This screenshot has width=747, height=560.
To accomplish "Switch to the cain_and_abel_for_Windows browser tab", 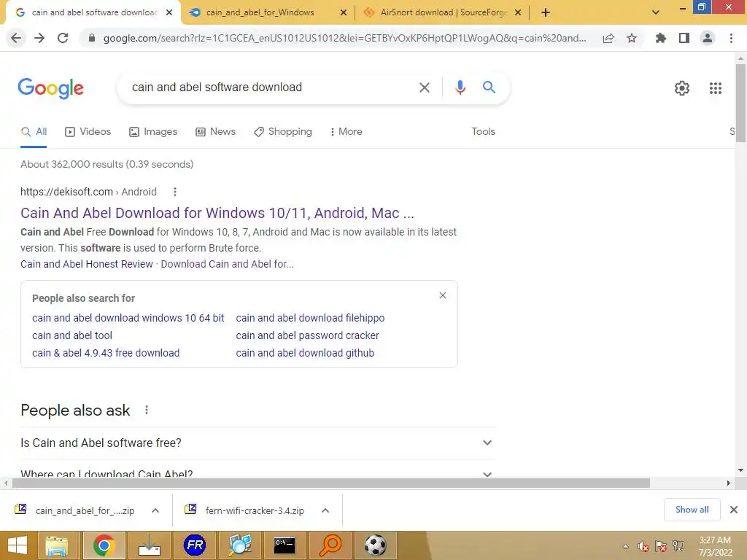I will coord(260,13).
